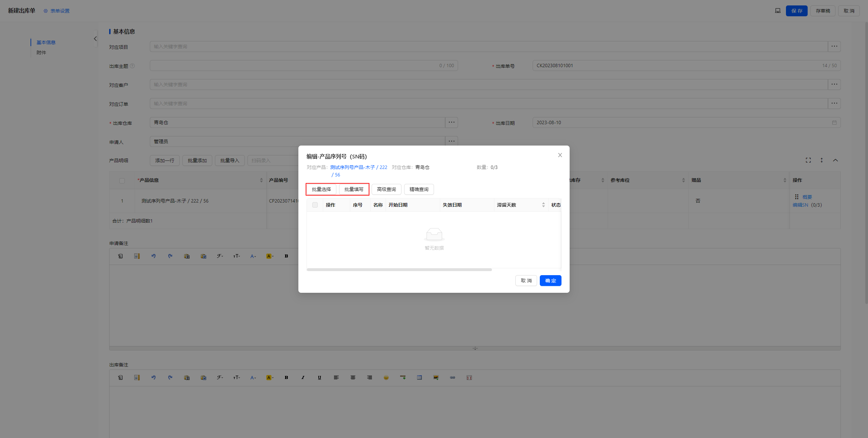
Task: Select 基本信息 in the left navigation
Action: (46, 42)
